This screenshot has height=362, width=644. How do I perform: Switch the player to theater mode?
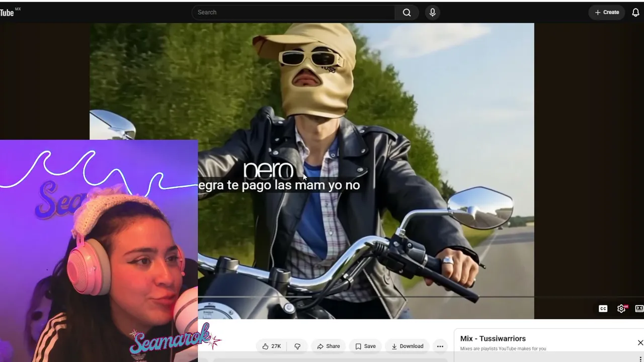click(x=639, y=309)
